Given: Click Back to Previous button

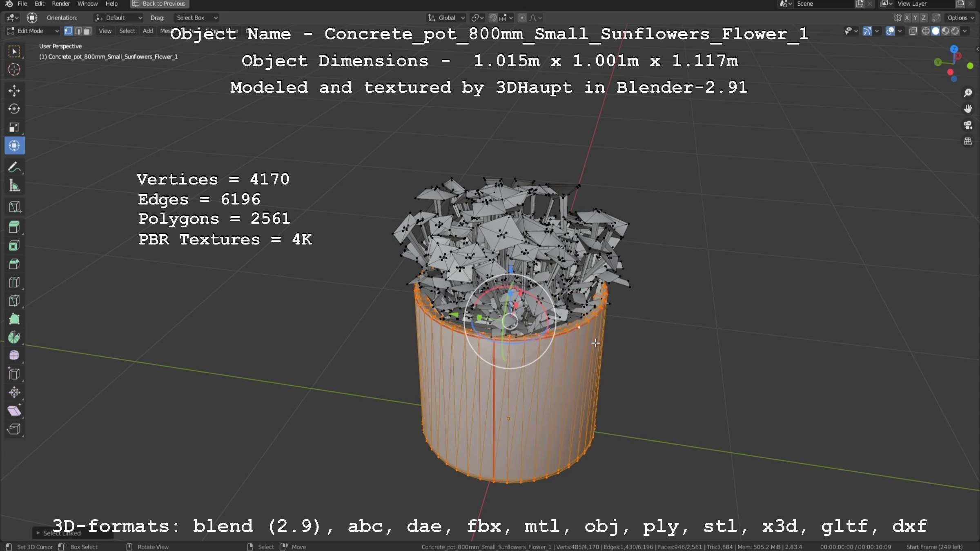Looking at the screenshot, I should click(160, 4).
